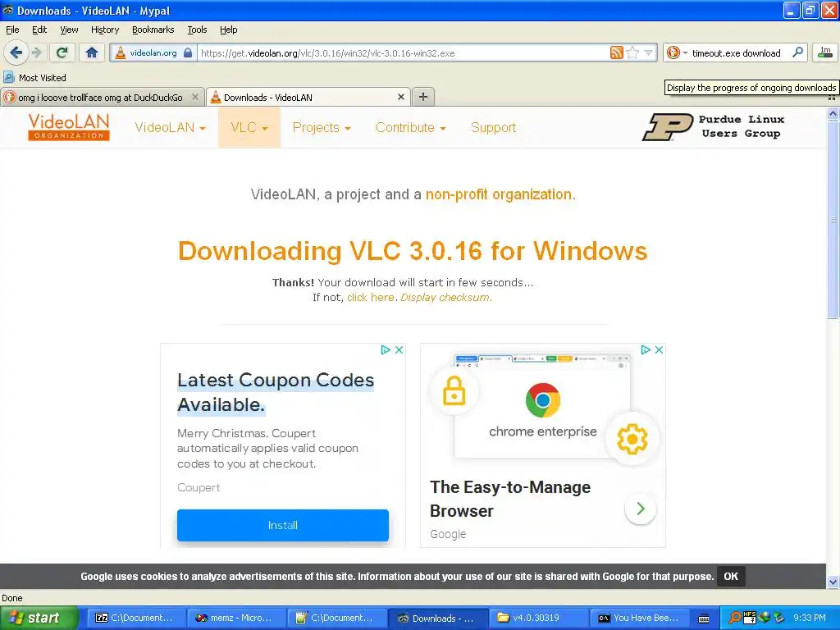This screenshot has width=840, height=630.
Task: Click the page scrollbar up arrow
Action: pyautogui.click(x=833, y=113)
